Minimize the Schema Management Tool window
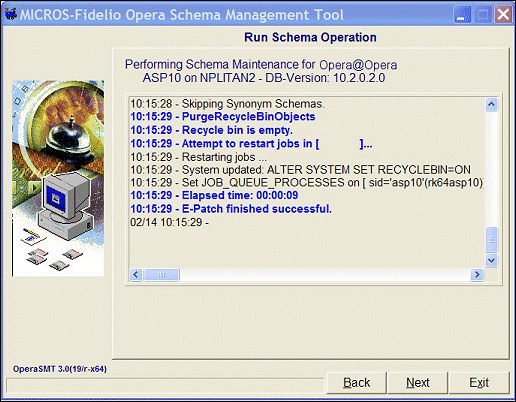Image resolution: width=516 pixels, height=402 pixels. (461, 15)
